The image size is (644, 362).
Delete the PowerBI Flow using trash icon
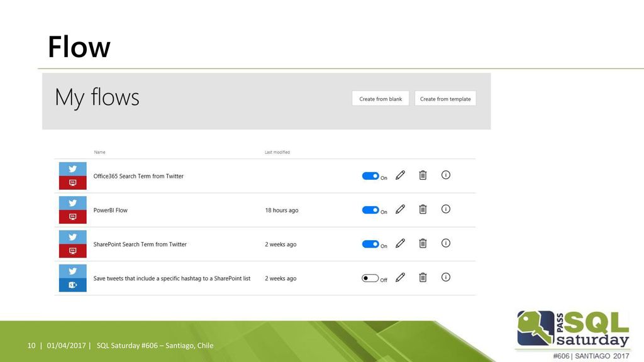tap(423, 209)
